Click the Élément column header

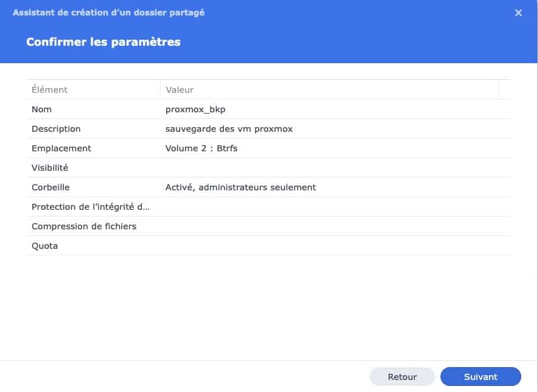pyautogui.click(x=50, y=89)
